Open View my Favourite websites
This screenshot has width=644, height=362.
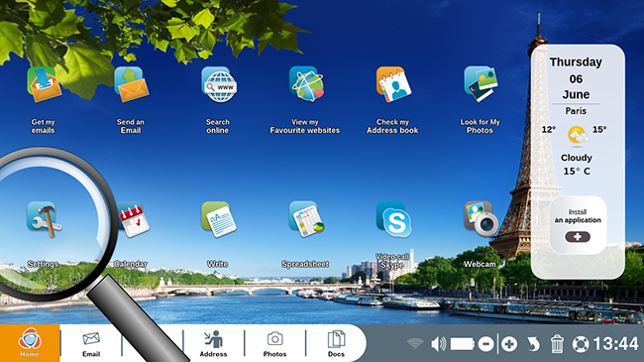click(x=306, y=84)
